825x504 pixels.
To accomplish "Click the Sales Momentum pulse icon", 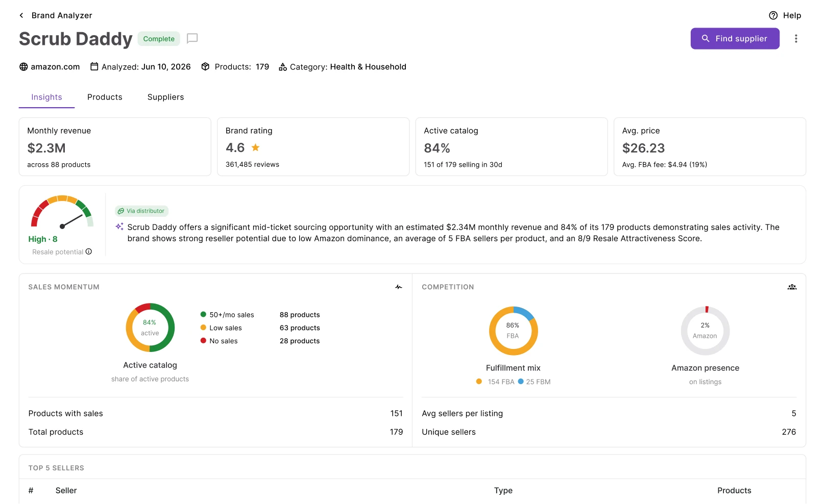I will (399, 287).
